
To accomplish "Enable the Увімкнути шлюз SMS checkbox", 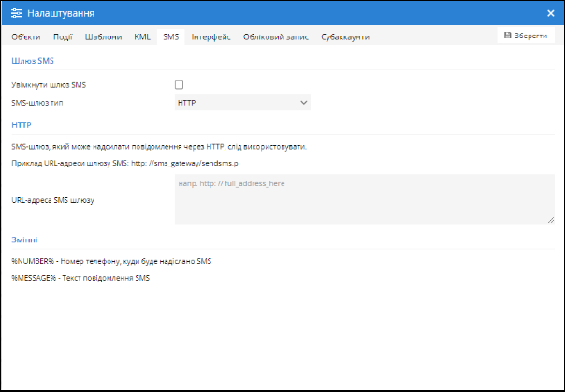I will click(179, 85).
